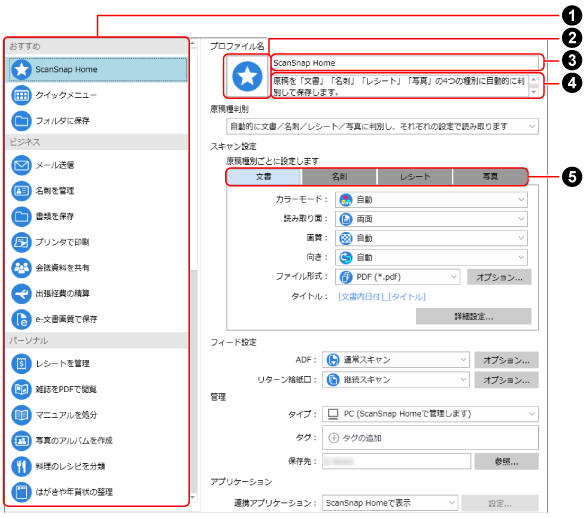Switch to the 名刺 tab
Viewport: 584px width, 517px height.
[339, 177]
